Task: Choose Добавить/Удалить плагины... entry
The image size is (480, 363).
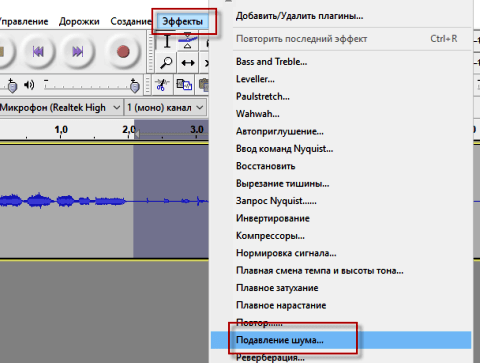Action: (299, 16)
